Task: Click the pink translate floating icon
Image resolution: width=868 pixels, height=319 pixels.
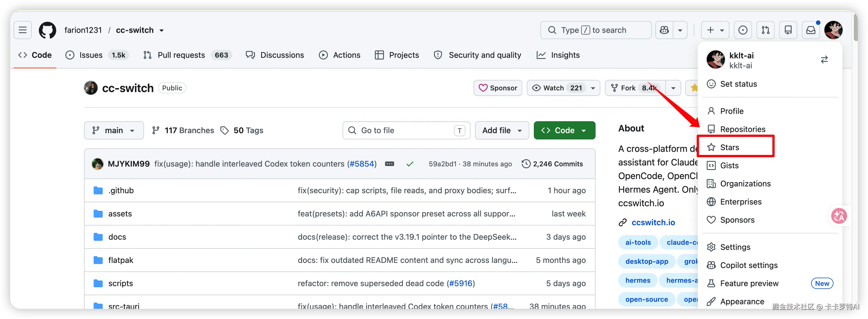Action: tap(839, 216)
